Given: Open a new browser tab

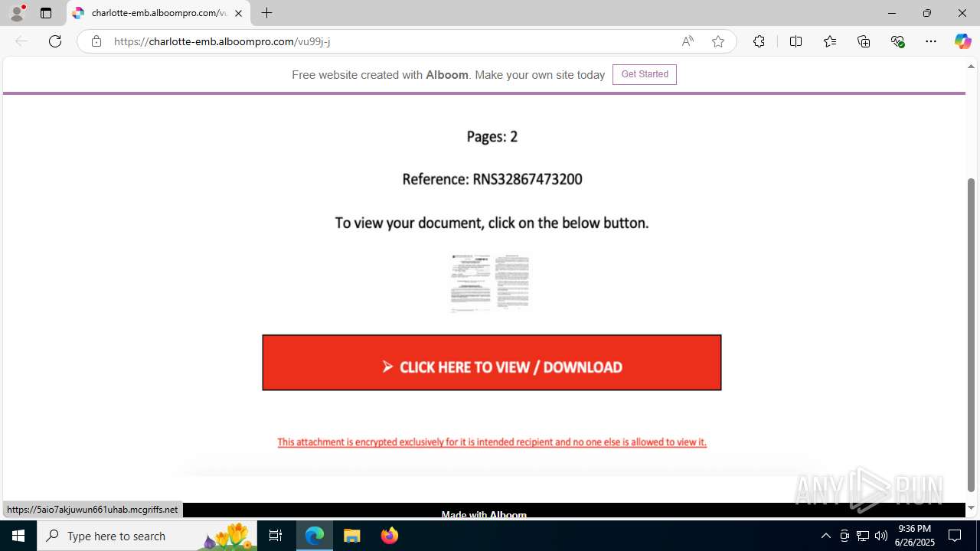Looking at the screenshot, I should pos(266,13).
